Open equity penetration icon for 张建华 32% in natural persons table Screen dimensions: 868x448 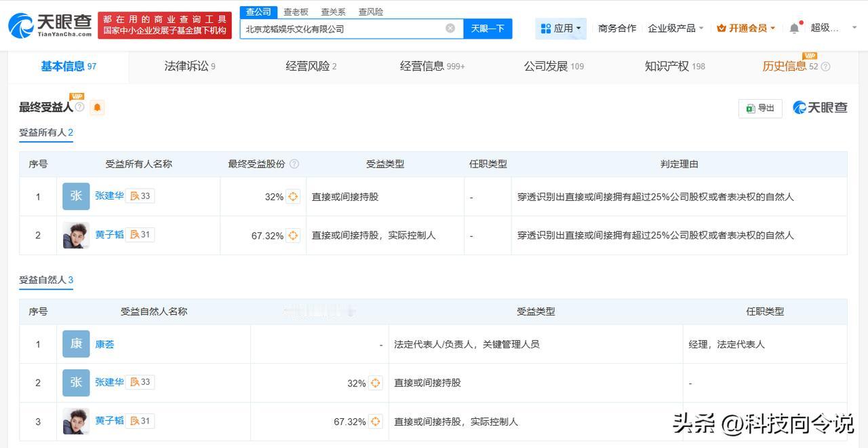click(375, 383)
